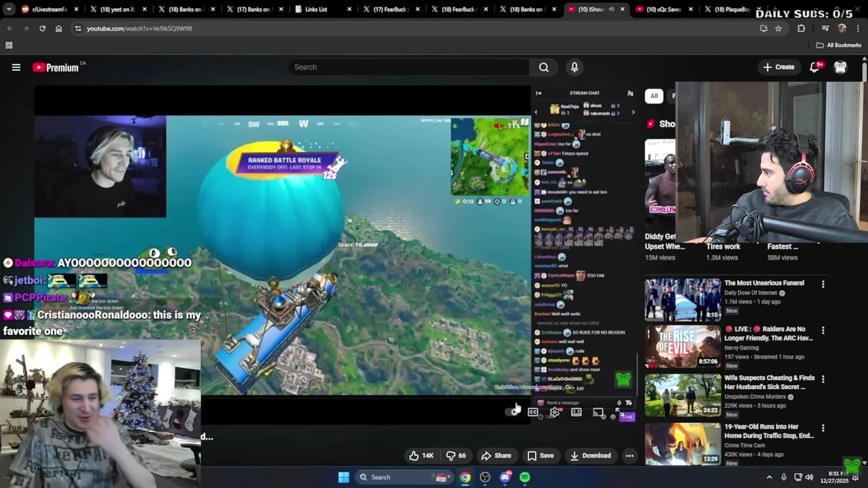Open the All Bookmarks folder

pos(839,45)
